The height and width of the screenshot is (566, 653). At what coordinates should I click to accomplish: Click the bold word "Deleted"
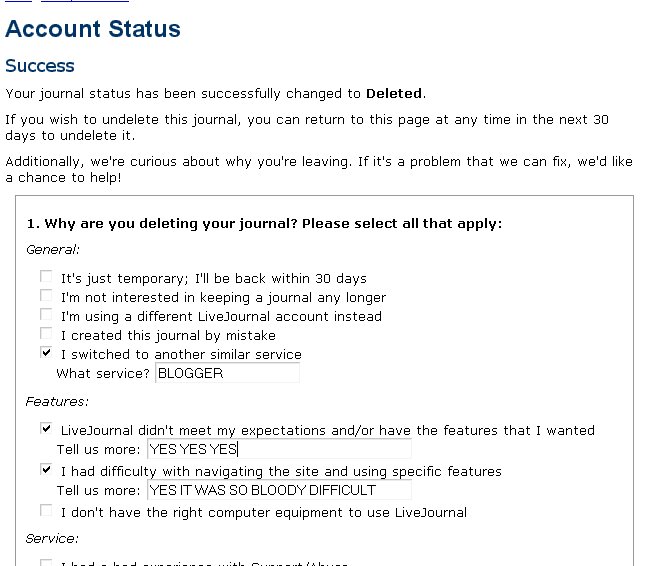click(x=394, y=93)
